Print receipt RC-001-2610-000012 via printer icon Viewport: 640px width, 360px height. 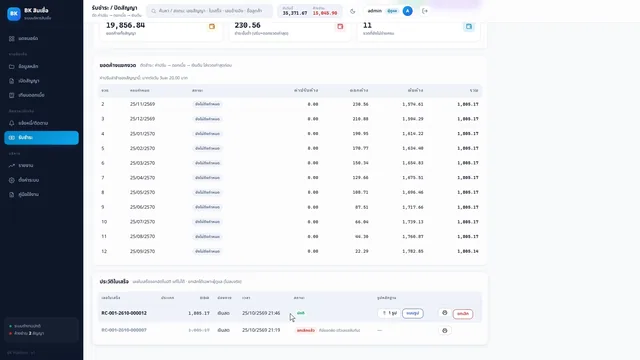pos(445,313)
